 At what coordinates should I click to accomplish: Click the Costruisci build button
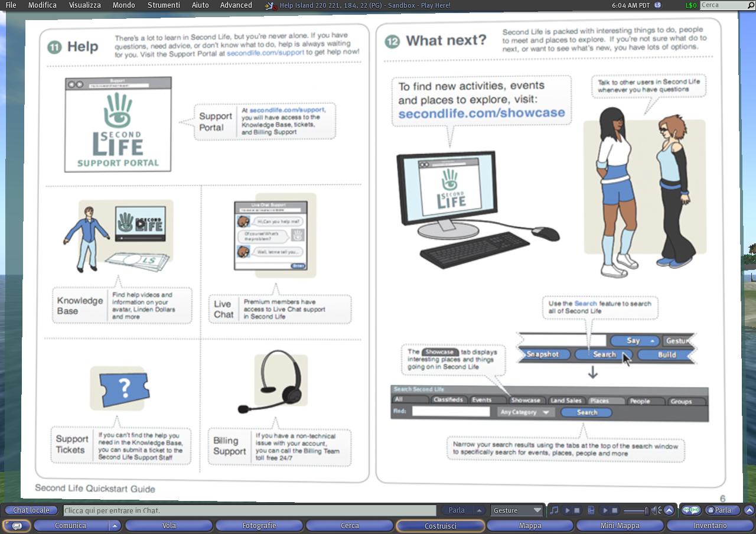(440, 526)
